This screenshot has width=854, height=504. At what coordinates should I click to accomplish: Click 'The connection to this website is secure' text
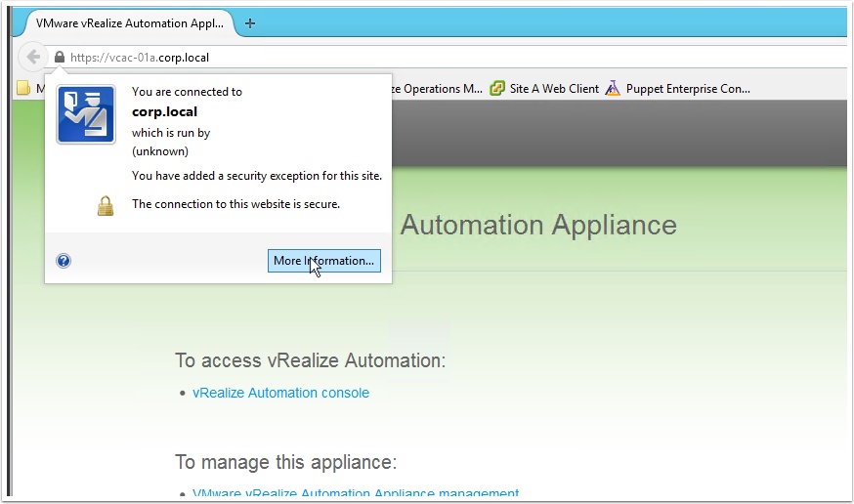(235, 204)
